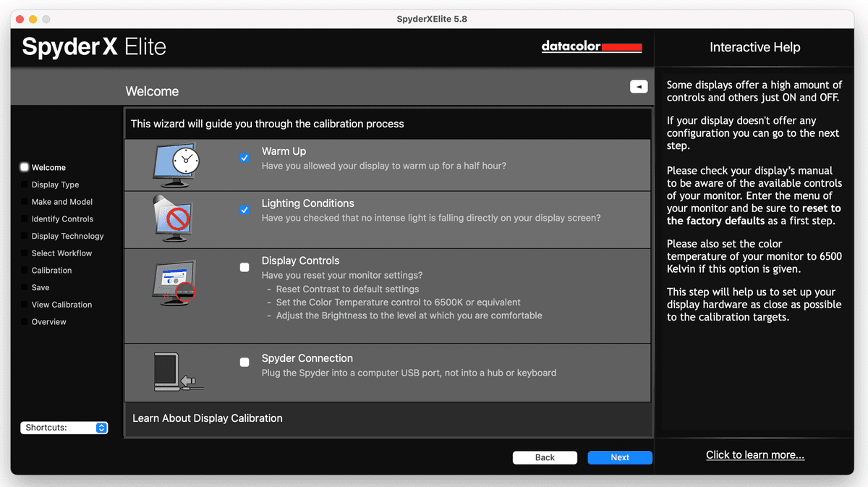Check the Spyder Connection checkbox

point(244,363)
